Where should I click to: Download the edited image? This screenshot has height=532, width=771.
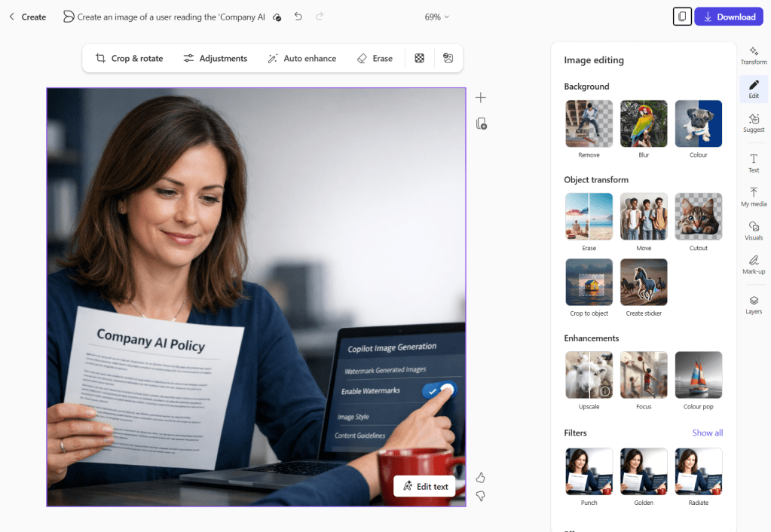click(x=728, y=16)
